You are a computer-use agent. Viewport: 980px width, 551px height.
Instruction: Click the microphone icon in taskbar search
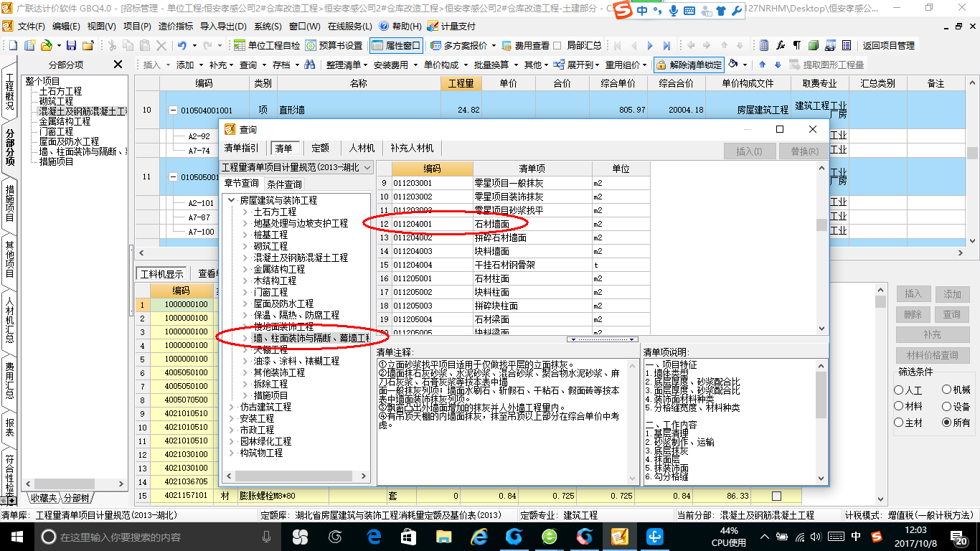267,537
